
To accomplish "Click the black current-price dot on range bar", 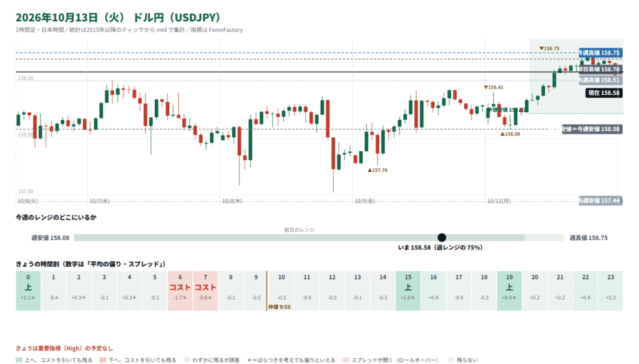I will click(x=442, y=237).
